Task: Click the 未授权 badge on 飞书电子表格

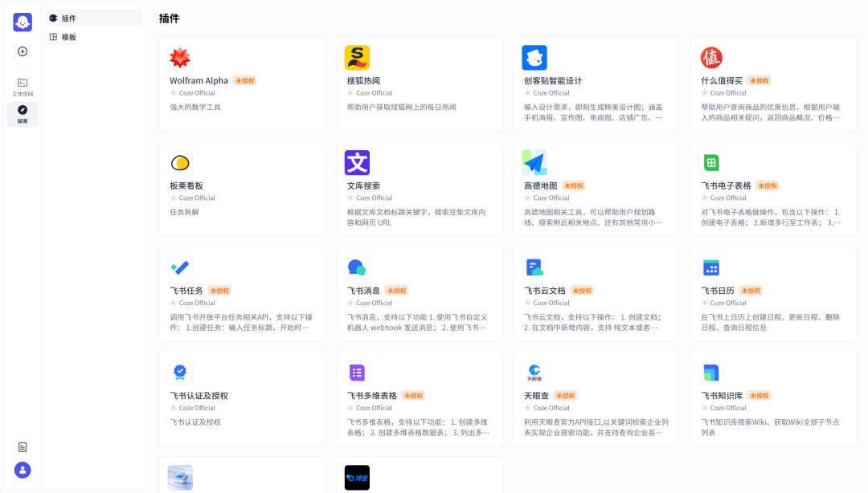Action: click(768, 186)
